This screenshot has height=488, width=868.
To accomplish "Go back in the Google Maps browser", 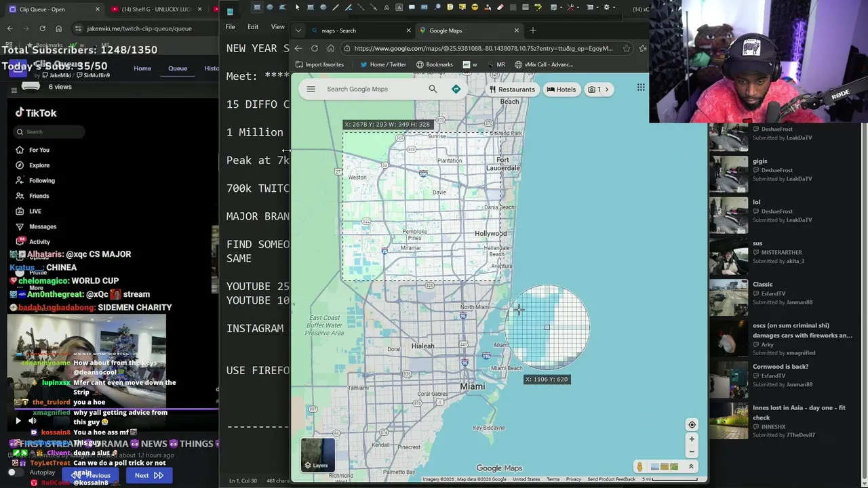I will tap(298, 48).
